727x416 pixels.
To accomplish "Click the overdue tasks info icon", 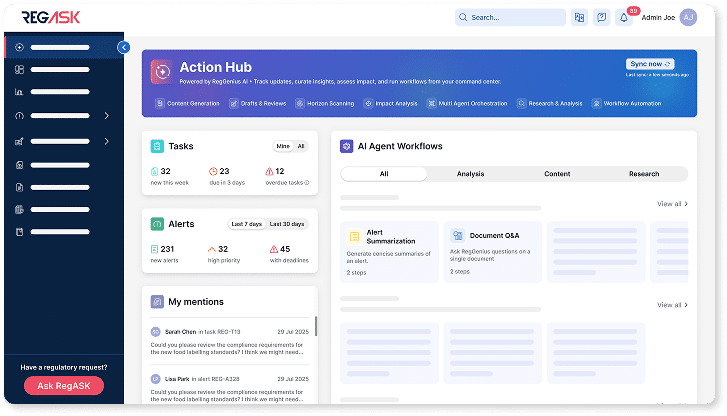I will 306,183.
